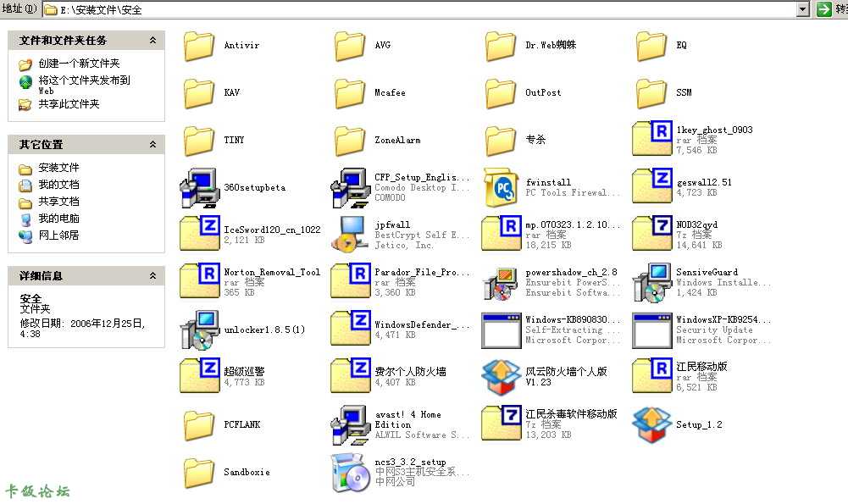Viewport: 848px width, 504px height.
Task: Open the ncs3_3.2_setup installer icon
Action: click(350, 472)
